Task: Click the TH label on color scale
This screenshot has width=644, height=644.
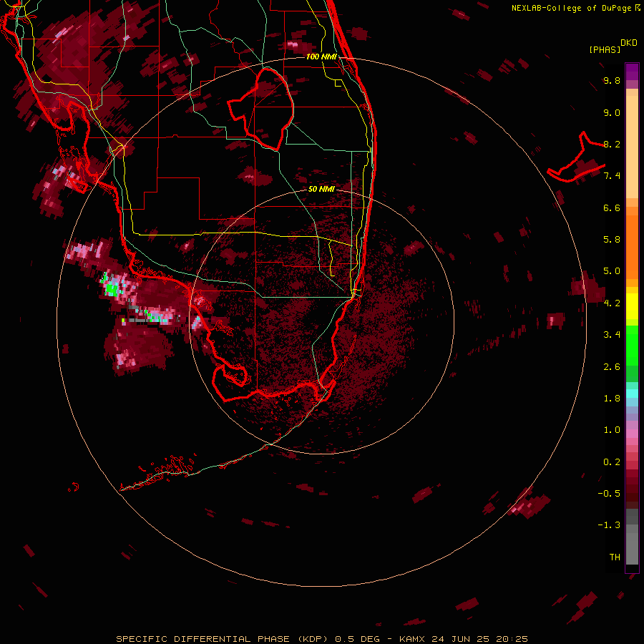Action: [615, 557]
